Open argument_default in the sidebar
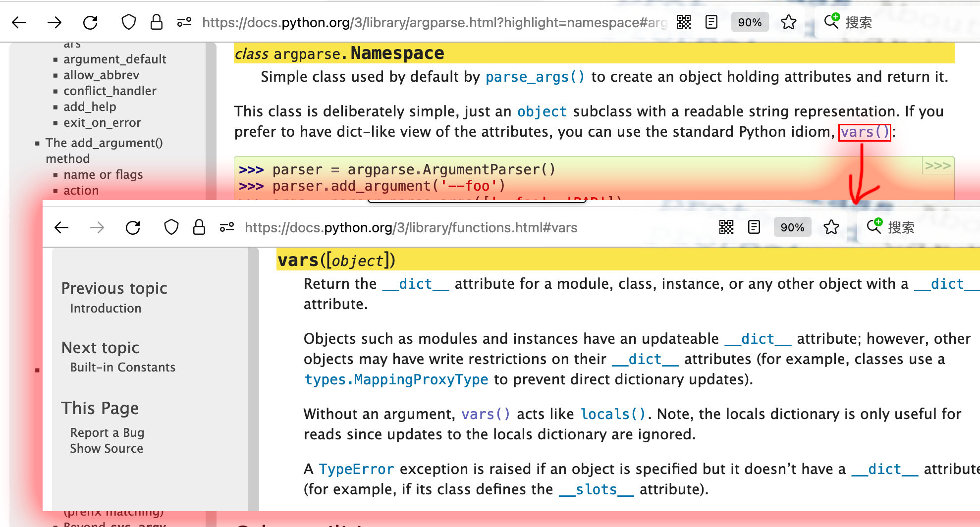The width and height of the screenshot is (980, 527). [114, 59]
